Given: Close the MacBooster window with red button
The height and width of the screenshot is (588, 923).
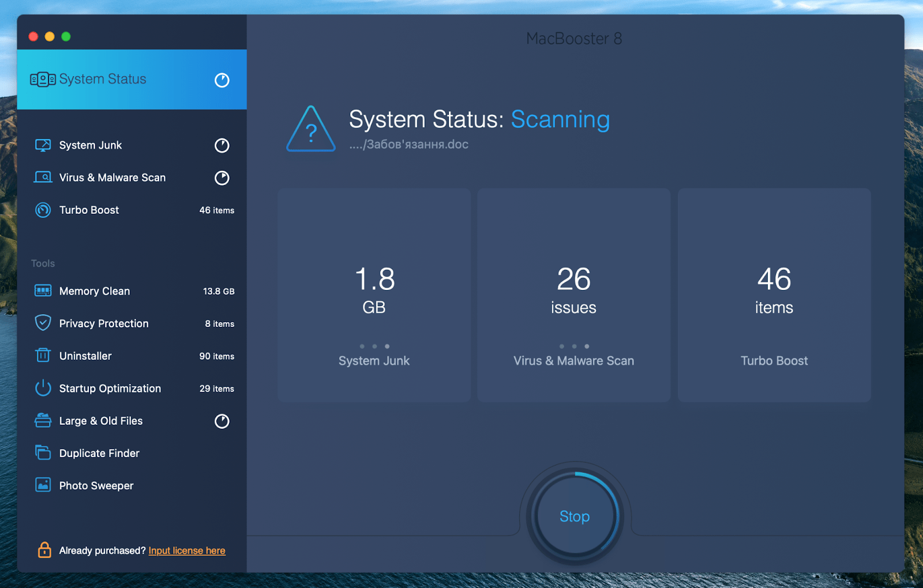Looking at the screenshot, I should coord(33,36).
